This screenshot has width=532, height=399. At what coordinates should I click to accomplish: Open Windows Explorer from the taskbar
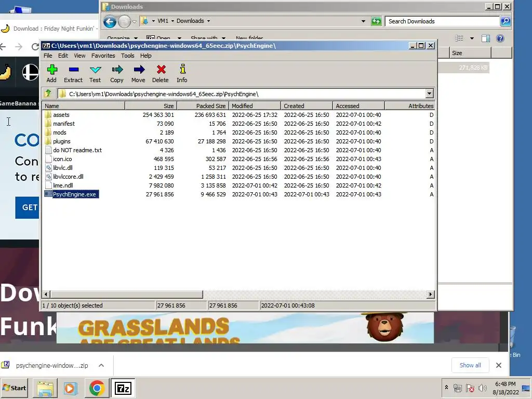tap(45, 388)
